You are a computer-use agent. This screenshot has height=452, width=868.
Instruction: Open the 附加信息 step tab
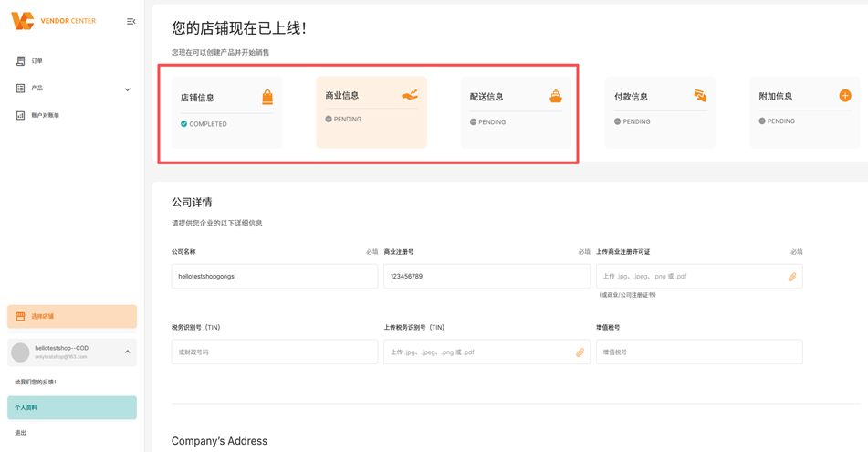click(x=805, y=112)
